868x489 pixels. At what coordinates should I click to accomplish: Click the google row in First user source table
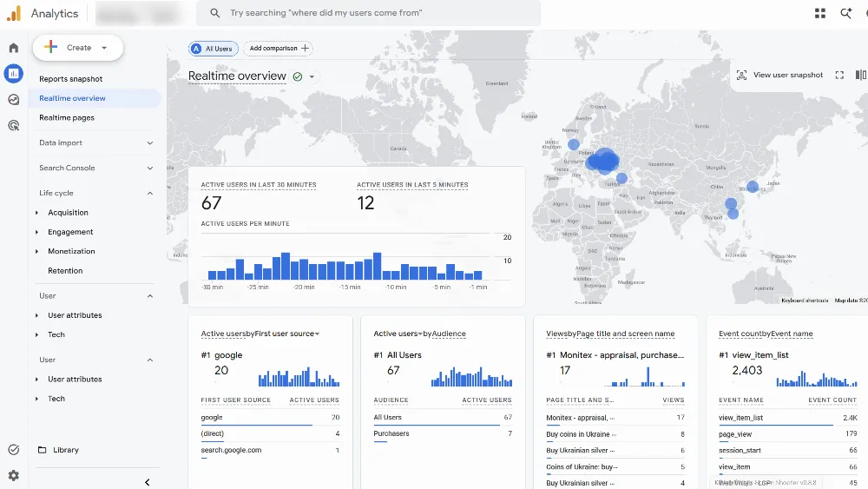[270, 418]
